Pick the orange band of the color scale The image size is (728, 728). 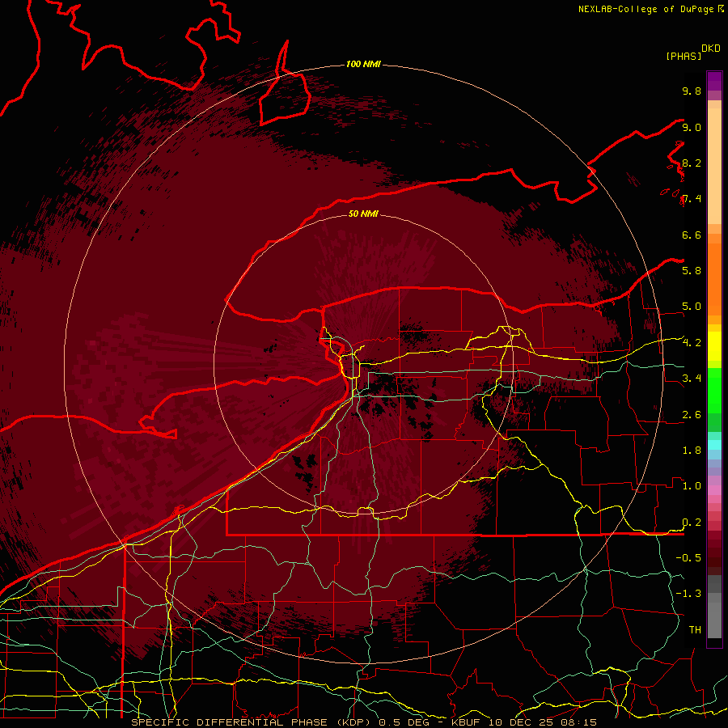[x=714, y=278]
